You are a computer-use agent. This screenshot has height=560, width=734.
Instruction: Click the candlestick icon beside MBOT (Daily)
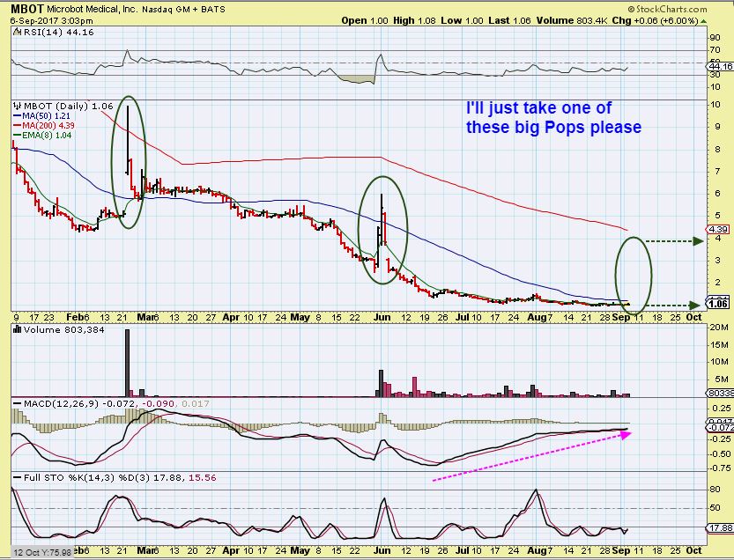pos(18,106)
